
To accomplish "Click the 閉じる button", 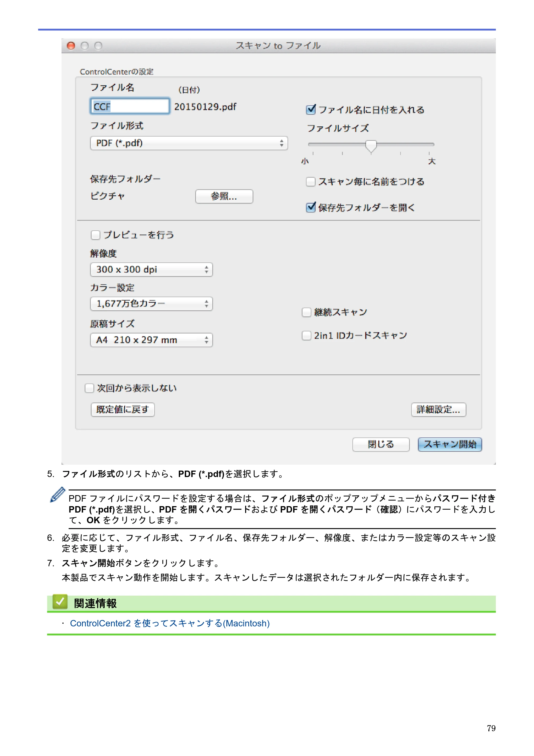I will pos(381,444).
